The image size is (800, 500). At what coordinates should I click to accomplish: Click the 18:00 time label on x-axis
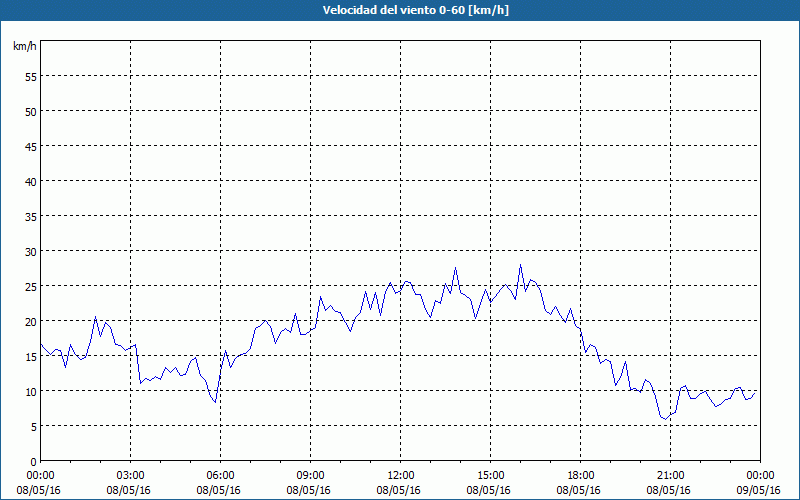(x=580, y=476)
